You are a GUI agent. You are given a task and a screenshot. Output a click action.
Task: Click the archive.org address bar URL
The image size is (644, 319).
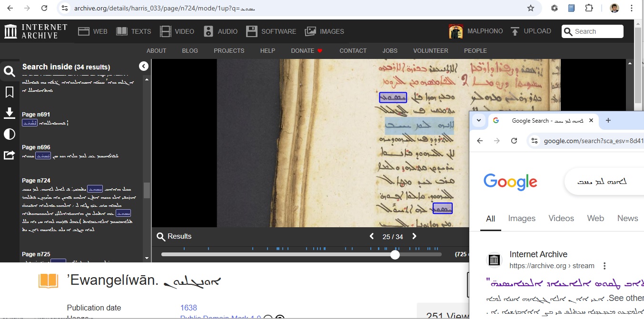tap(165, 9)
